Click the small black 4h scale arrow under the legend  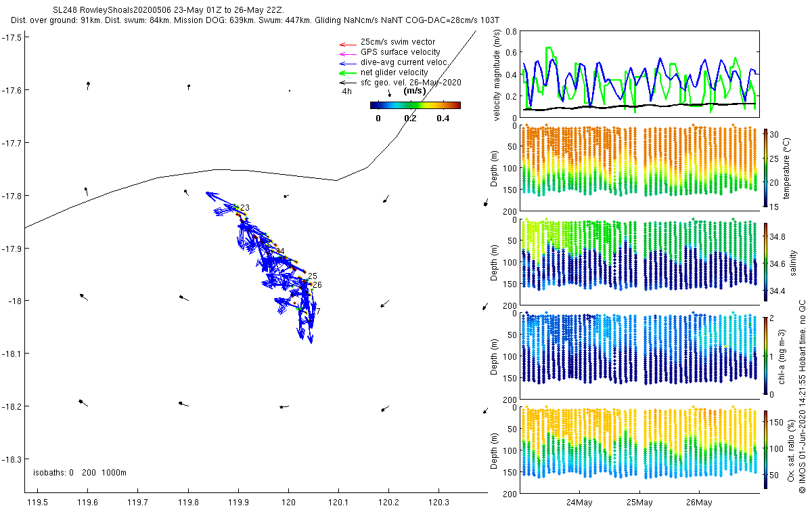click(x=389, y=93)
